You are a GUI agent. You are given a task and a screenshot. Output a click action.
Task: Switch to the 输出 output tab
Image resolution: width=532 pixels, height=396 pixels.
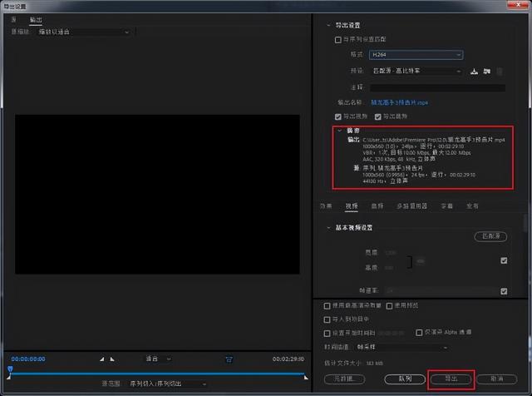pyautogui.click(x=36, y=20)
